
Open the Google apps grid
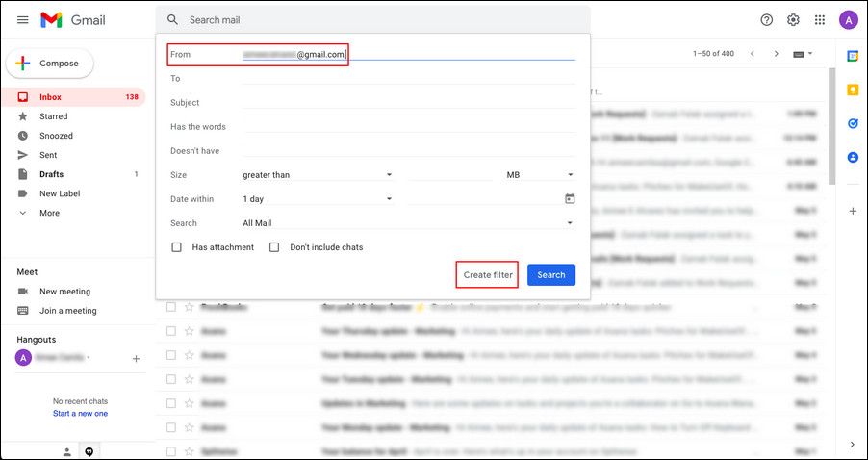(x=820, y=20)
